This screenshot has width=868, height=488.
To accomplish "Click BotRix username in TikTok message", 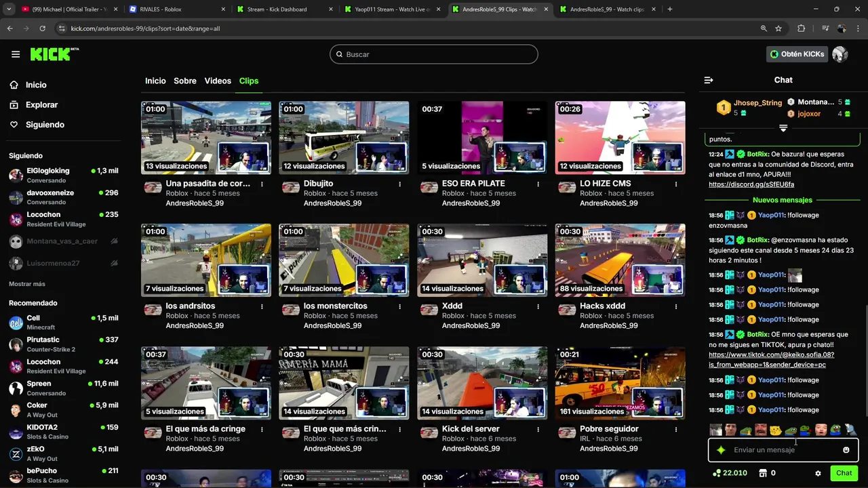I will click(757, 335).
